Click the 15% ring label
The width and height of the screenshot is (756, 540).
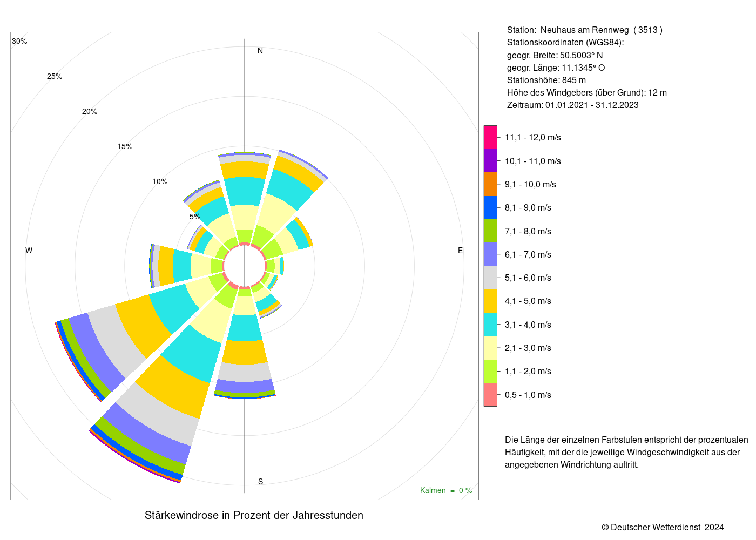tap(125, 146)
